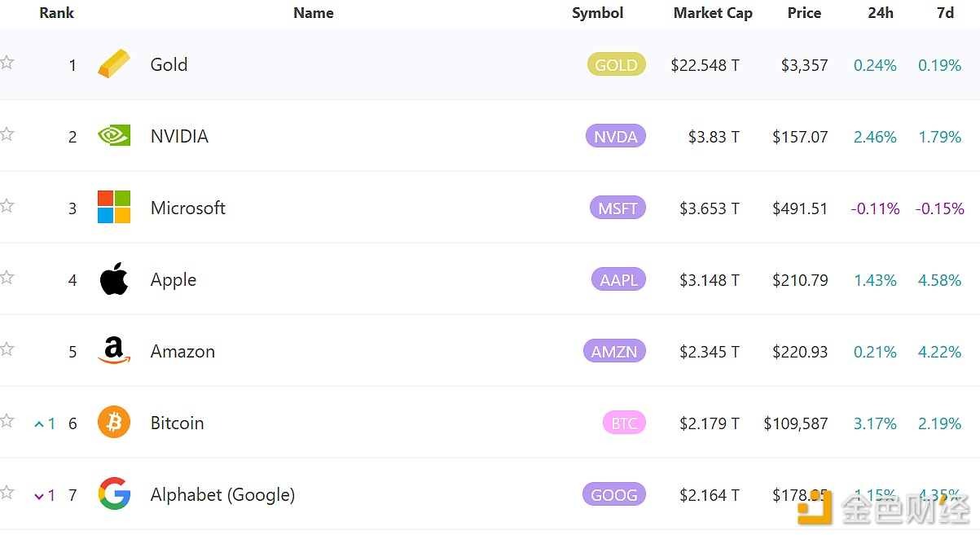980x535 pixels.
Task: Click the Microsoft logo icon
Action: point(113,208)
